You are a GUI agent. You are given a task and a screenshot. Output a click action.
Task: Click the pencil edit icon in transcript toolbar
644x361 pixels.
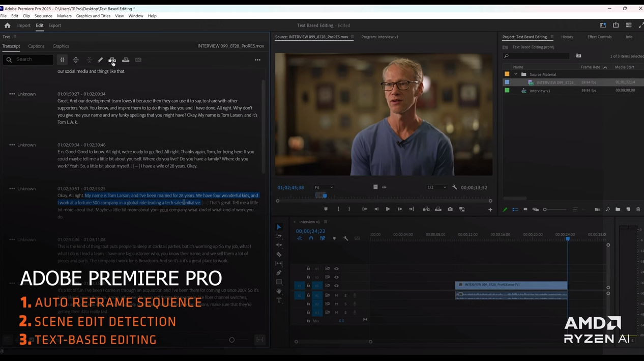pyautogui.click(x=100, y=60)
